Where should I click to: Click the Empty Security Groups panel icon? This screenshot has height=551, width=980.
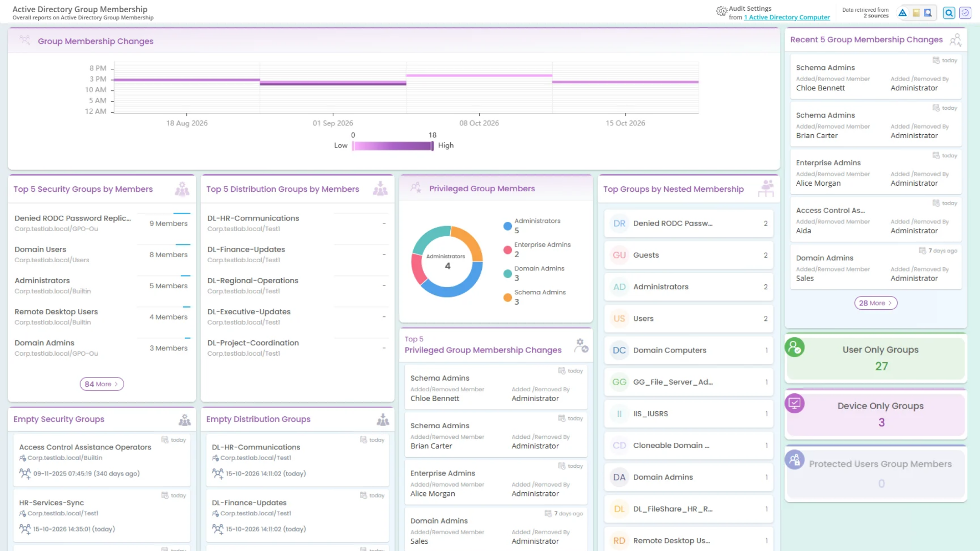point(184,420)
